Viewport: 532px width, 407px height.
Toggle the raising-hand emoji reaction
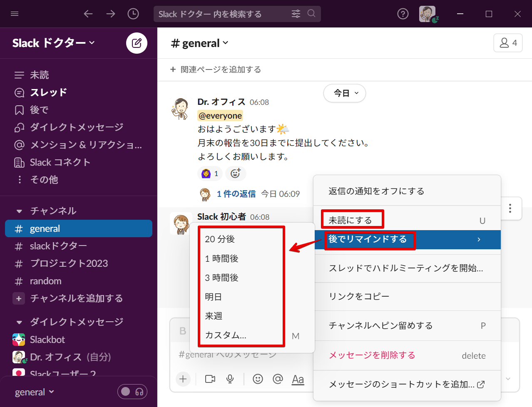tap(210, 174)
